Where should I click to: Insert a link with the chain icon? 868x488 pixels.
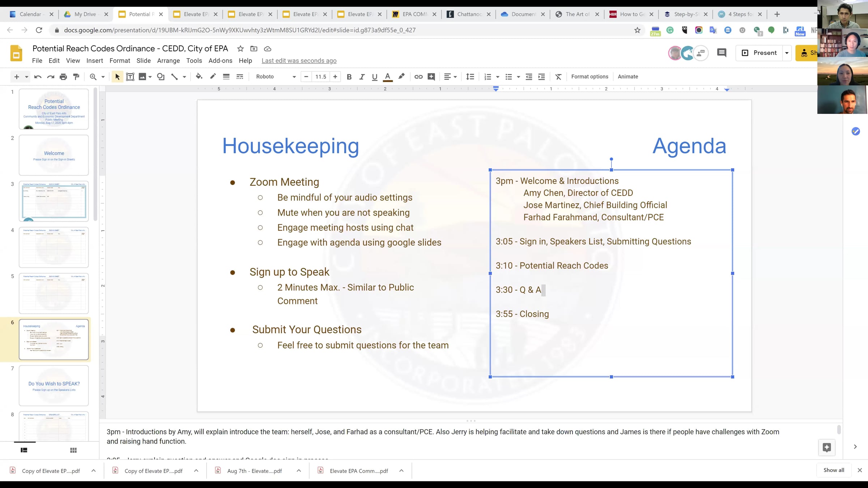point(418,77)
